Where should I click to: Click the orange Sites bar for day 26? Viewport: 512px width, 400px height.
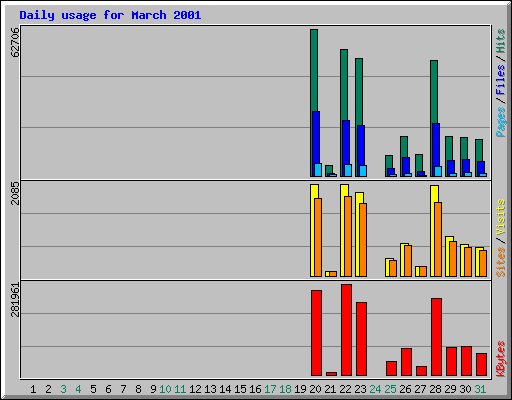click(x=408, y=261)
